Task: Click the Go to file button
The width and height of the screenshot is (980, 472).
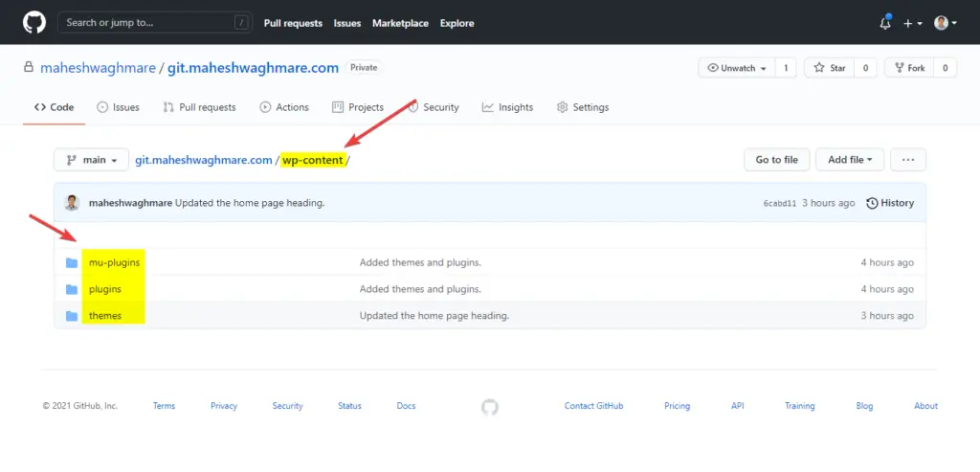Action: [x=777, y=160]
